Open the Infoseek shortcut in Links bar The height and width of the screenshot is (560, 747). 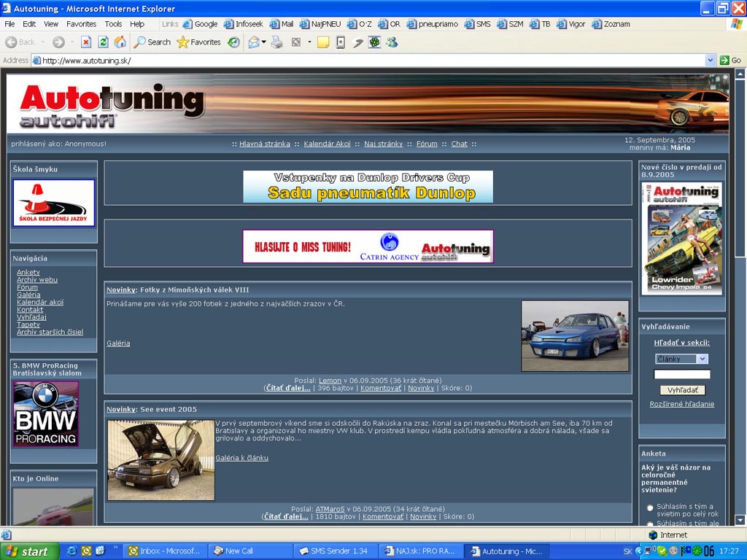pyautogui.click(x=244, y=24)
